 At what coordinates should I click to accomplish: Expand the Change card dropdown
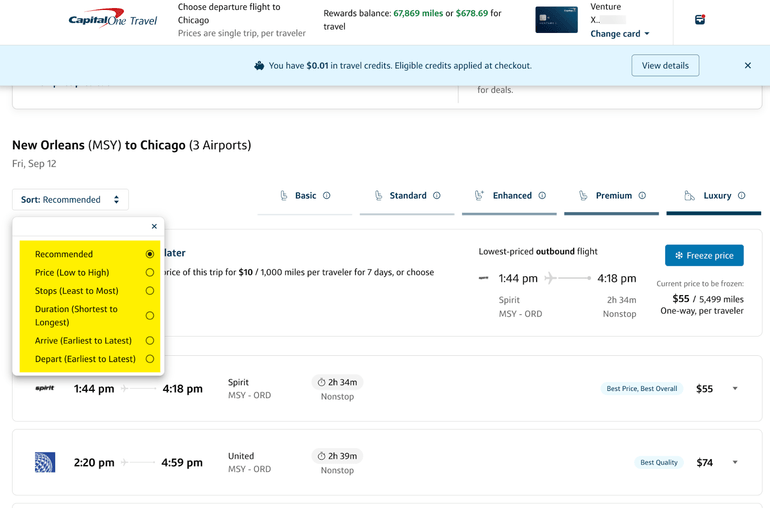(620, 34)
